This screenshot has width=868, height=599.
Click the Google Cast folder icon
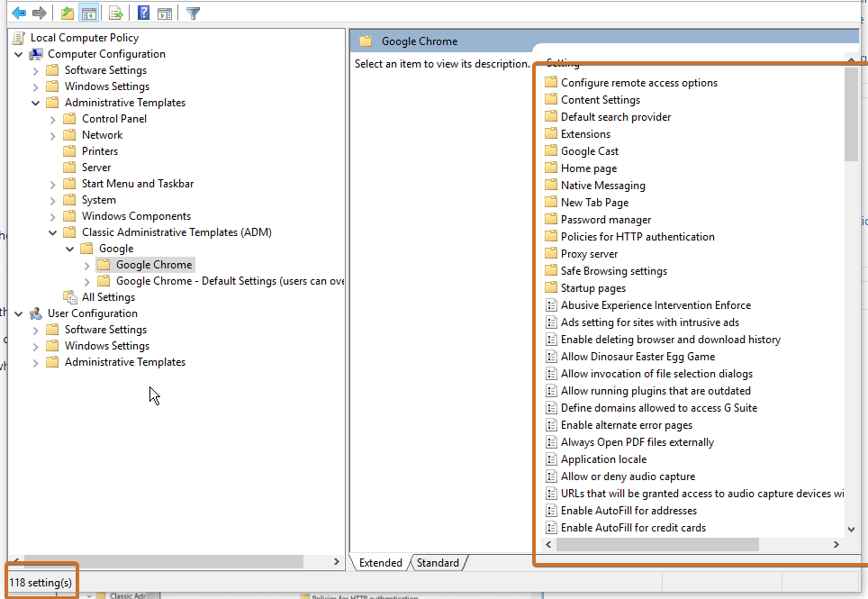click(x=551, y=150)
